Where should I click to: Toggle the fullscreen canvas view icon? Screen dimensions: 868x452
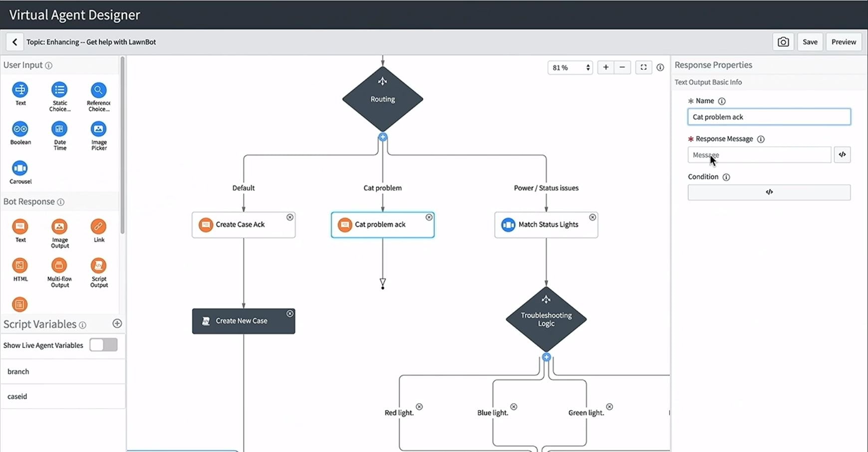pyautogui.click(x=643, y=67)
